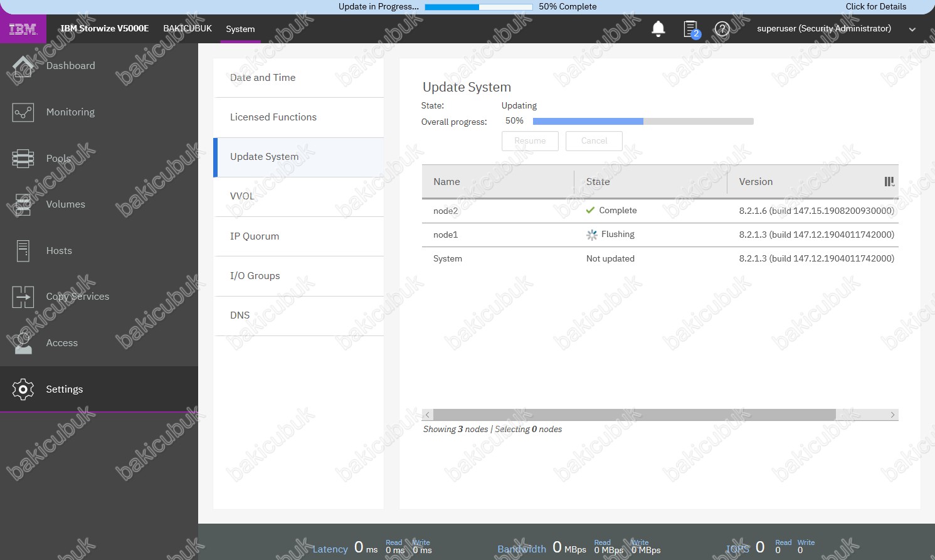This screenshot has height=560, width=935.
Task: Open the Access menu
Action: coord(62,343)
